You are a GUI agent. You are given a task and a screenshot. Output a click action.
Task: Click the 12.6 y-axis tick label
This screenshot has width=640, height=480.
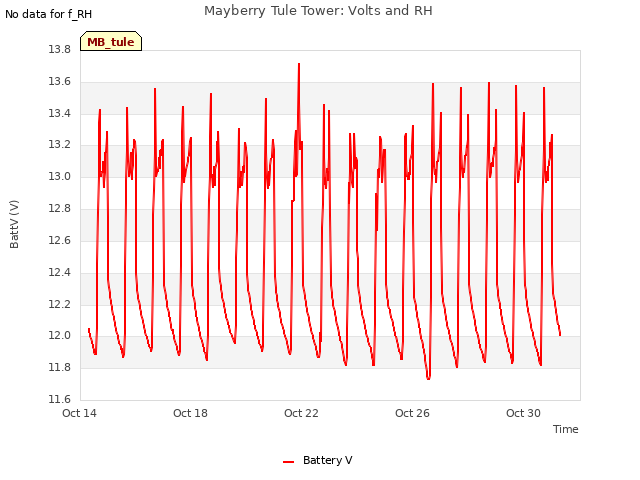60,240
